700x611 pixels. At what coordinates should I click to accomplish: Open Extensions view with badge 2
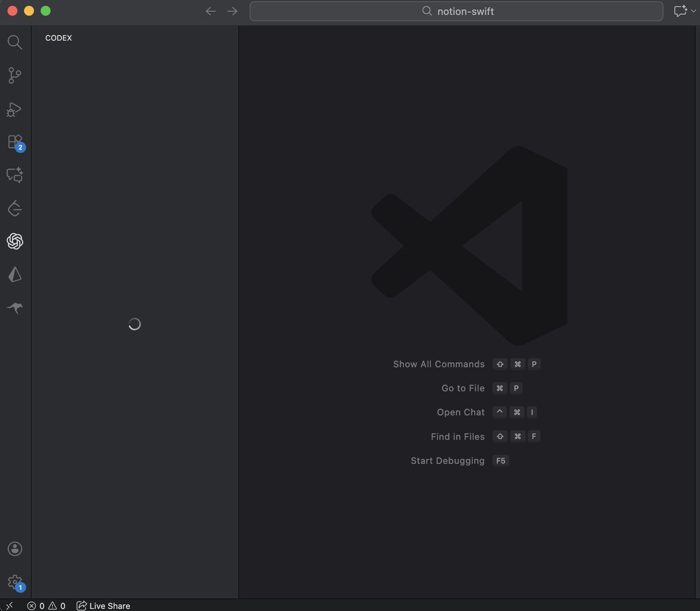coord(16,142)
